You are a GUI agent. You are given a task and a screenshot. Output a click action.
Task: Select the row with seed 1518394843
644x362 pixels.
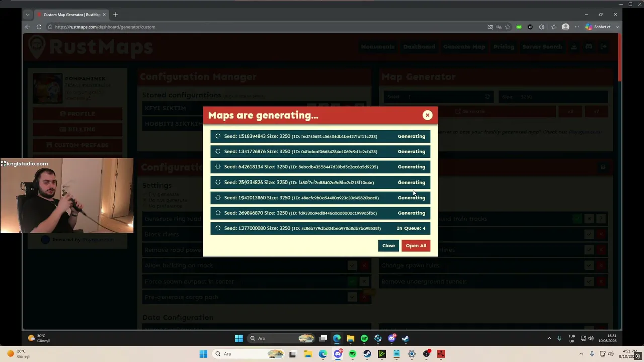tap(320, 136)
